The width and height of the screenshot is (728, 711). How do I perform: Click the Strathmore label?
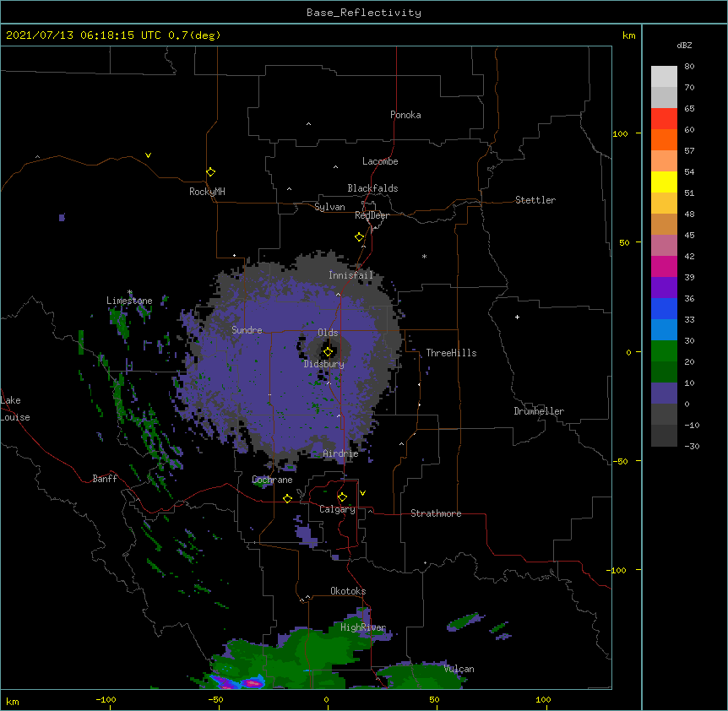coord(436,513)
